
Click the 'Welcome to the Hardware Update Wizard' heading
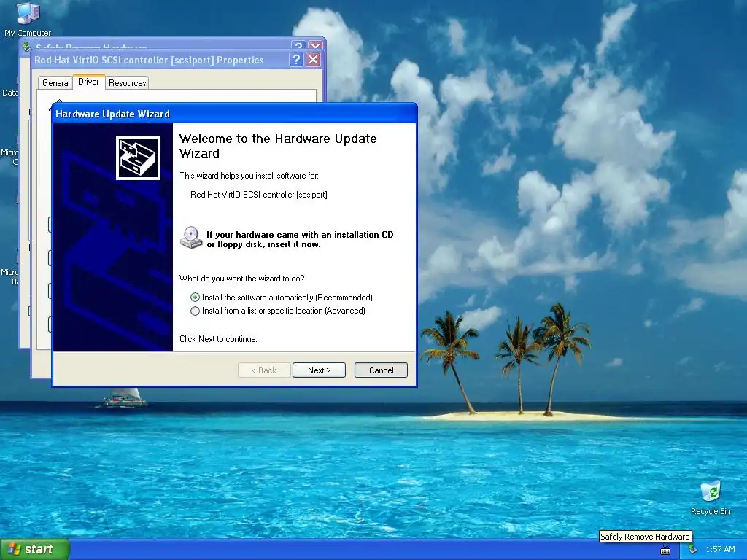point(278,146)
